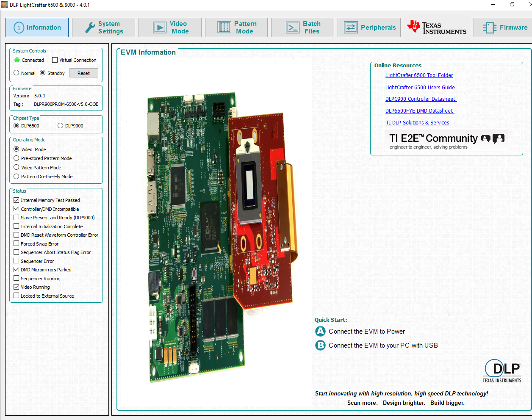Screen dimensions: 532x420
Task: Click the Information tab info icon
Action: (x=19, y=28)
